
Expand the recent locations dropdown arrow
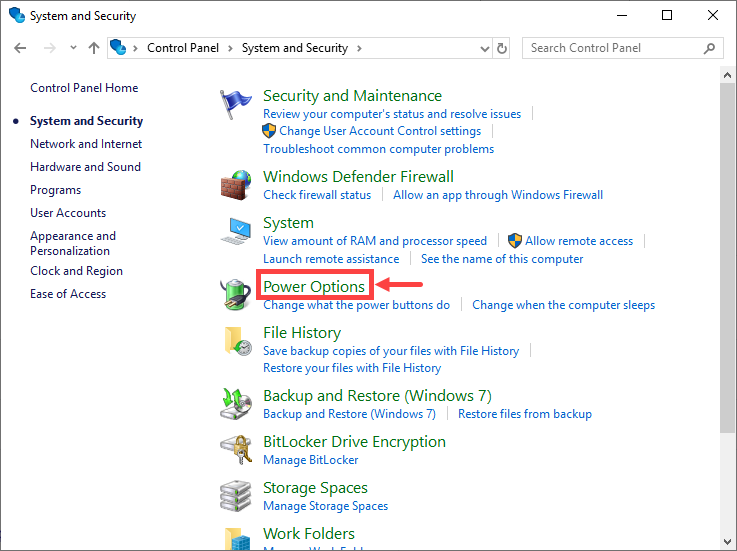(73, 48)
